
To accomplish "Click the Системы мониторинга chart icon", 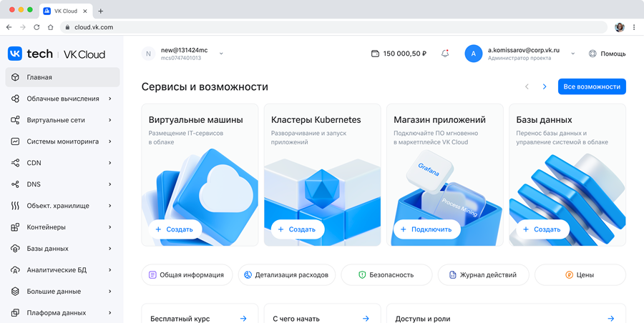I will [x=15, y=141].
